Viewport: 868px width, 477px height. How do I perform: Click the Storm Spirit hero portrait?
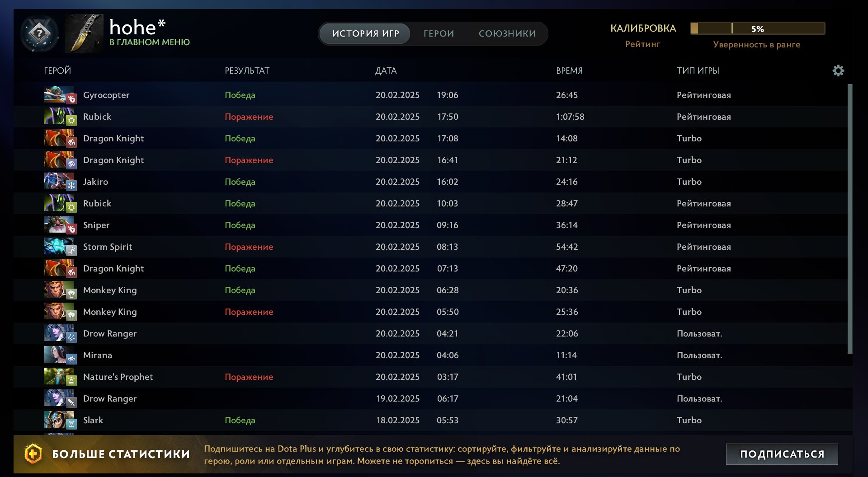pyautogui.click(x=59, y=247)
